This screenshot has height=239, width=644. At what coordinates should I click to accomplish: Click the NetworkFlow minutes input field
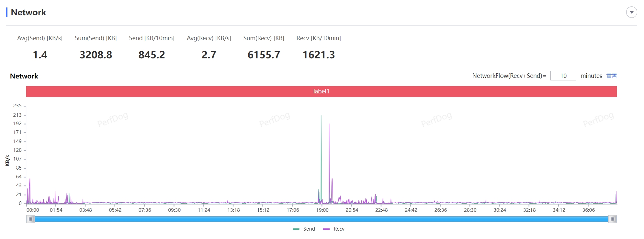[563, 76]
